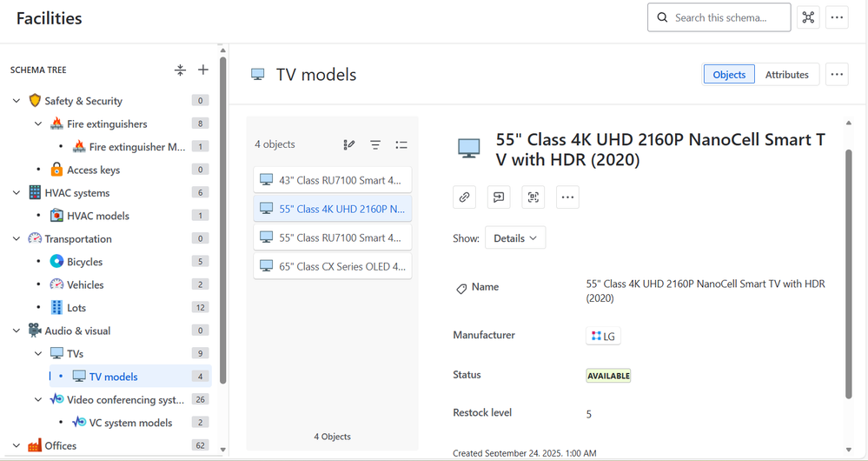Open the schema graph view icon

(x=808, y=17)
